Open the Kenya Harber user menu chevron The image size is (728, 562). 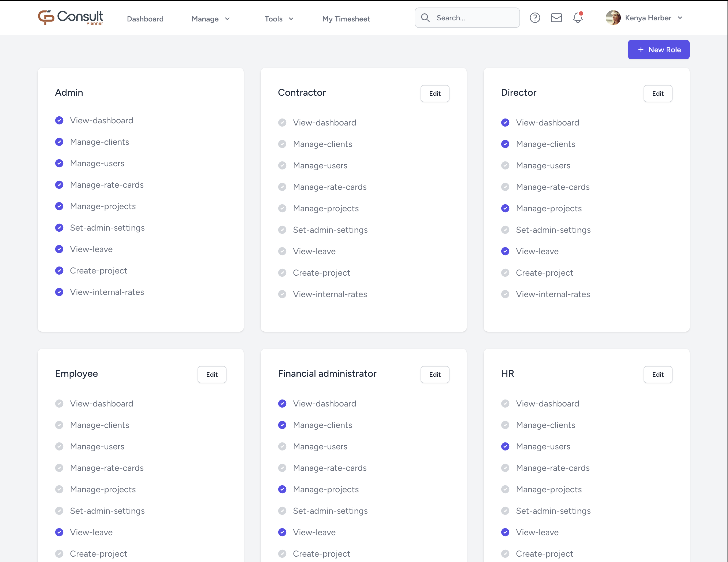[x=680, y=18]
